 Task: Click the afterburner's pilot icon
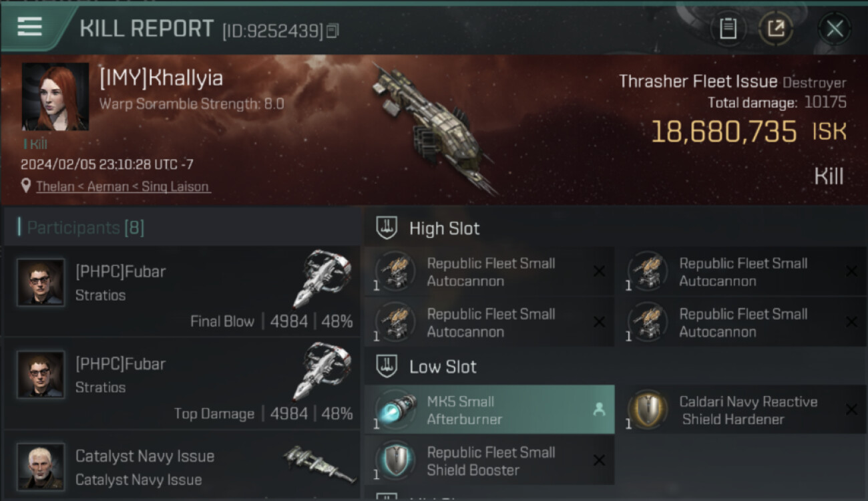[x=599, y=410]
